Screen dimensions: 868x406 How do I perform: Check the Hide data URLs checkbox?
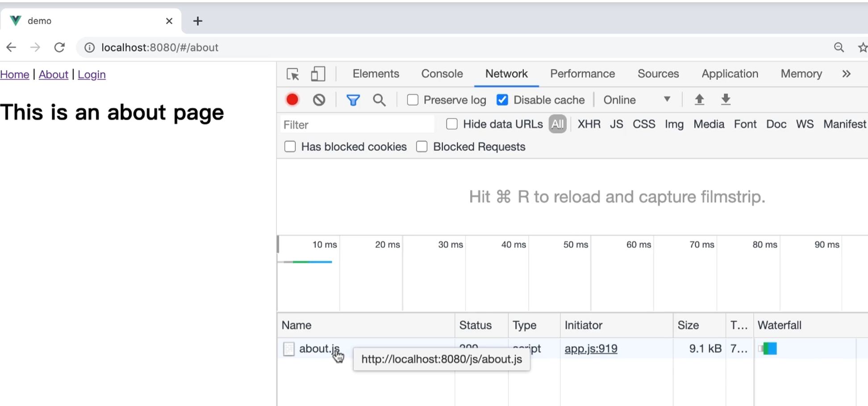(x=452, y=124)
